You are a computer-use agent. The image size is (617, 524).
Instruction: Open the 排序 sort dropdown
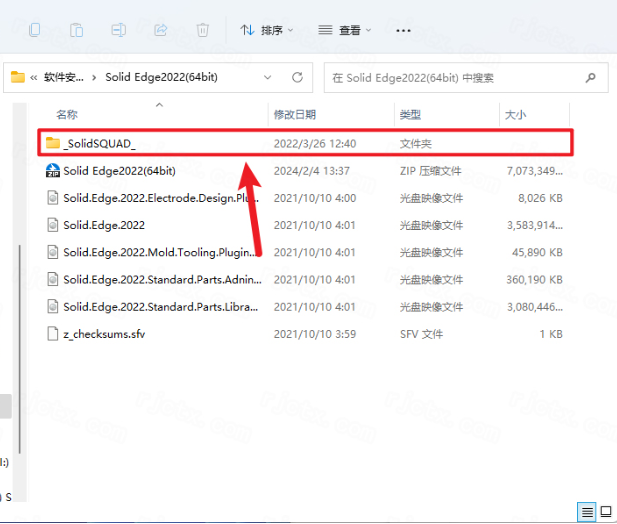(267, 30)
